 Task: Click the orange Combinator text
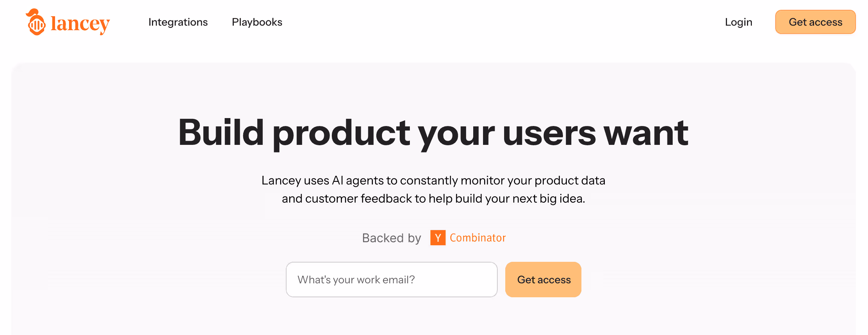coord(478,238)
